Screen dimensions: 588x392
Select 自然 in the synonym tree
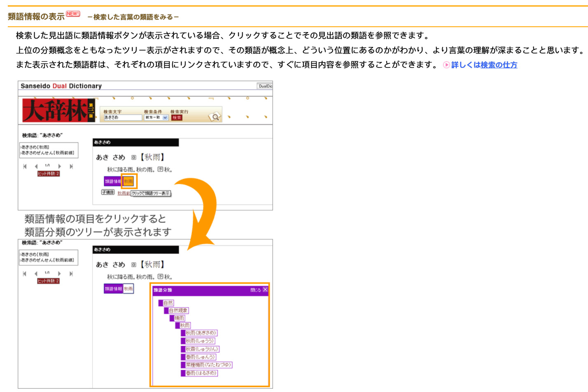click(168, 303)
